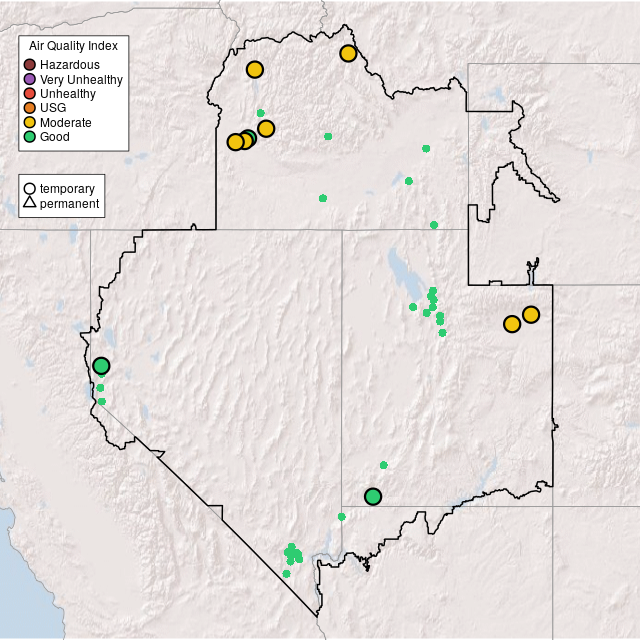Select the Very Unhealthy purple legend circle
The width and height of the screenshot is (640, 640).
pyautogui.click(x=30, y=79)
